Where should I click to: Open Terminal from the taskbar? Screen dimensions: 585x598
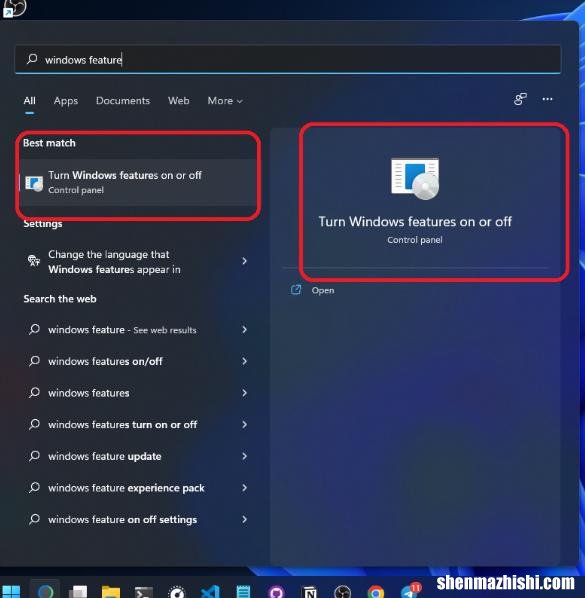pyautogui.click(x=144, y=592)
